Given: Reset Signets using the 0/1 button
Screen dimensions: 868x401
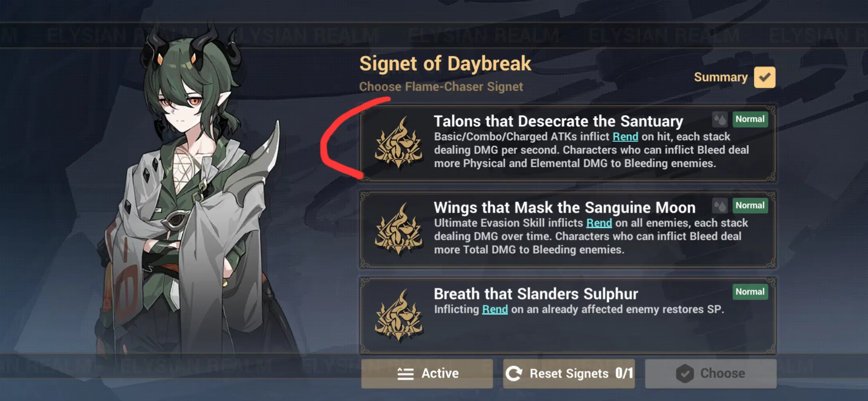Looking at the screenshot, I should (569, 374).
